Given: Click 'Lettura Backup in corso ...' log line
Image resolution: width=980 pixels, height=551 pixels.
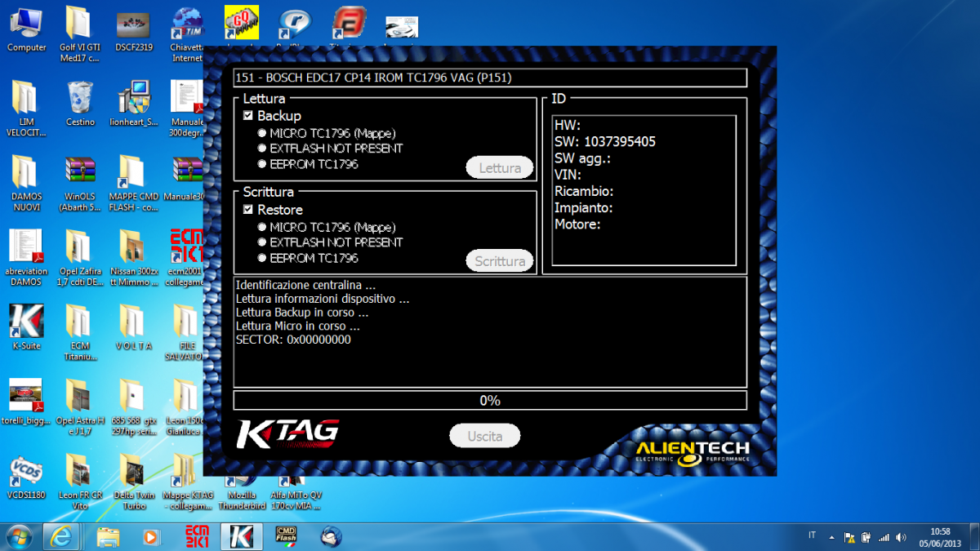Looking at the screenshot, I should 302,313.
